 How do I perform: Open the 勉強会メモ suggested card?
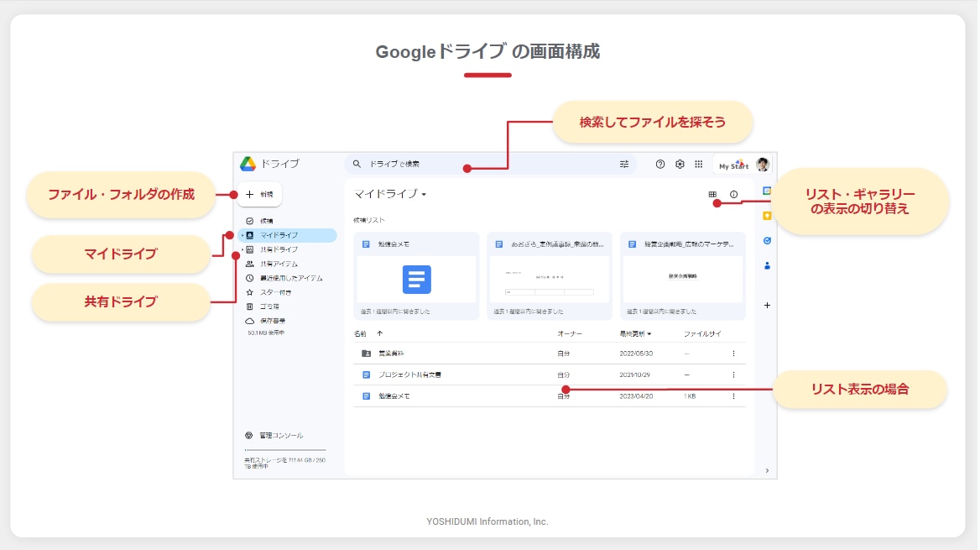click(416, 276)
